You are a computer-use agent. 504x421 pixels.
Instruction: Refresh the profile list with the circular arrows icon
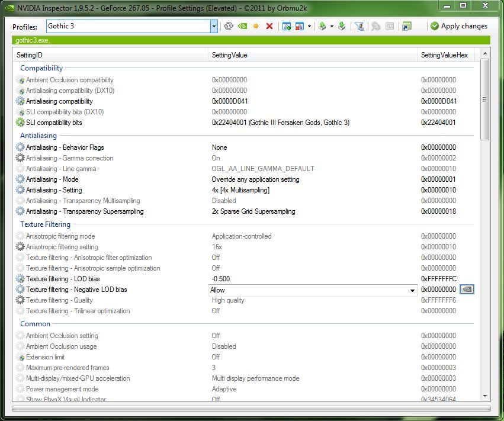228,26
